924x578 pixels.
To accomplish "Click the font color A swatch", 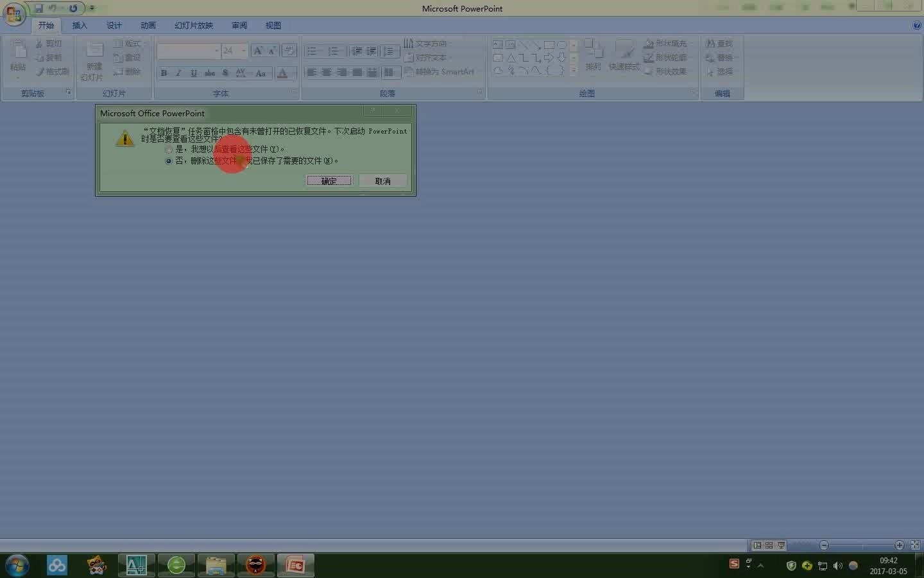I will pyautogui.click(x=282, y=73).
